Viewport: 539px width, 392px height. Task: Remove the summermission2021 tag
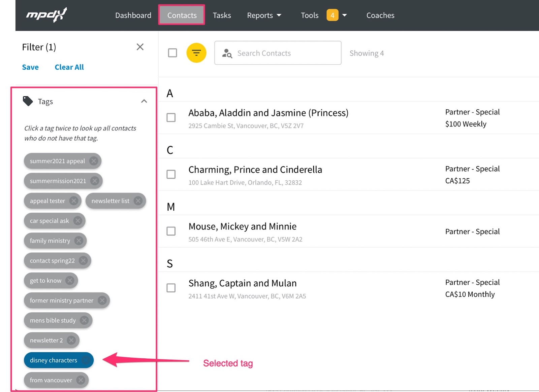[95, 181]
